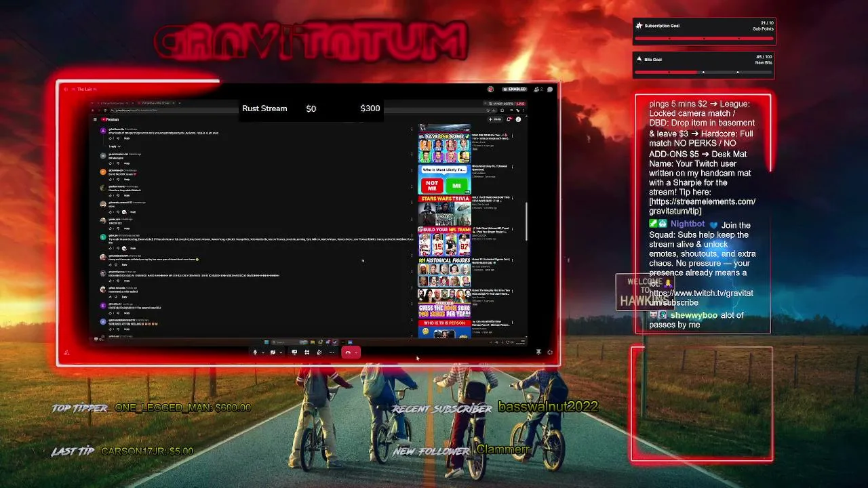Viewport: 868px width, 488px height.
Task: Expand the arrow beside disconnect button
Action: tap(356, 352)
